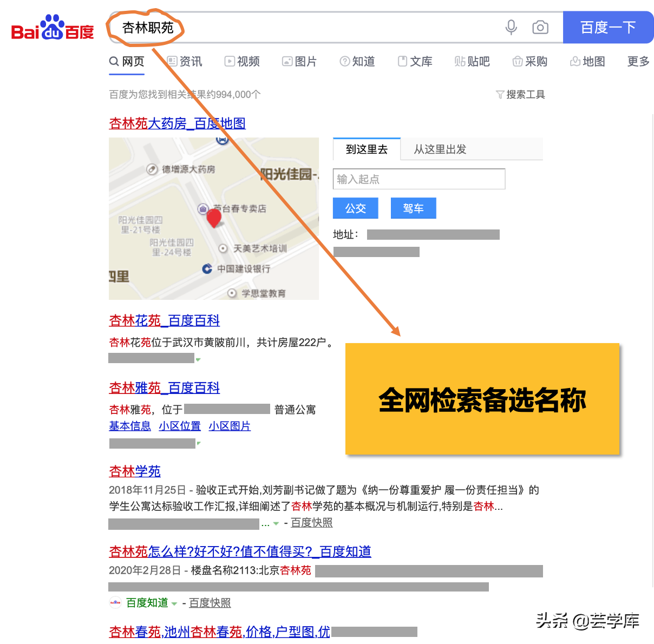The height and width of the screenshot is (644, 654).
Task: Expand the green arrow beside 百度知道
Action: [174, 603]
